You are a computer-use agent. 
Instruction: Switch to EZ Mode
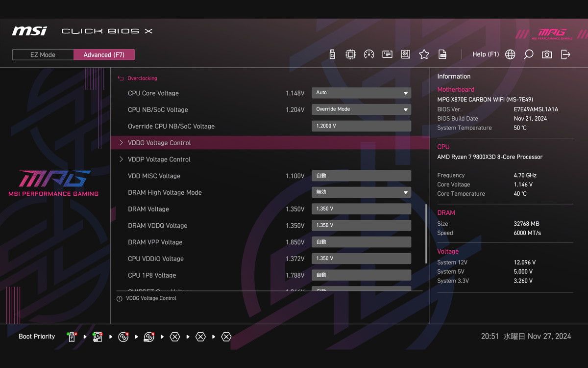pos(43,54)
